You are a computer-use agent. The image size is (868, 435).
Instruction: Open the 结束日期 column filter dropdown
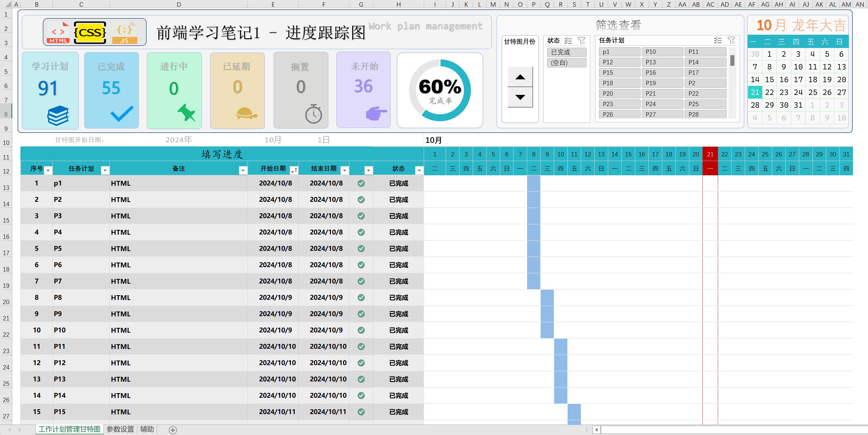click(x=344, y=170)
